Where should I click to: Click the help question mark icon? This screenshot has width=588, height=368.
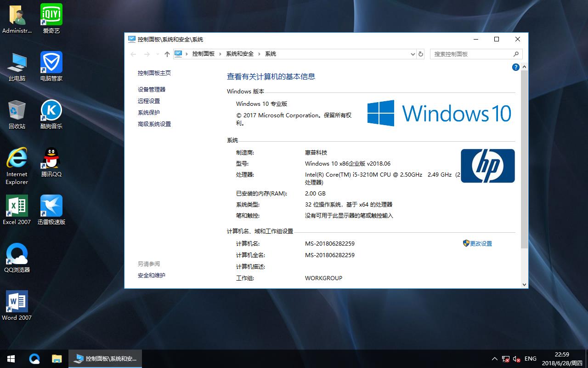tap(515, 67)
